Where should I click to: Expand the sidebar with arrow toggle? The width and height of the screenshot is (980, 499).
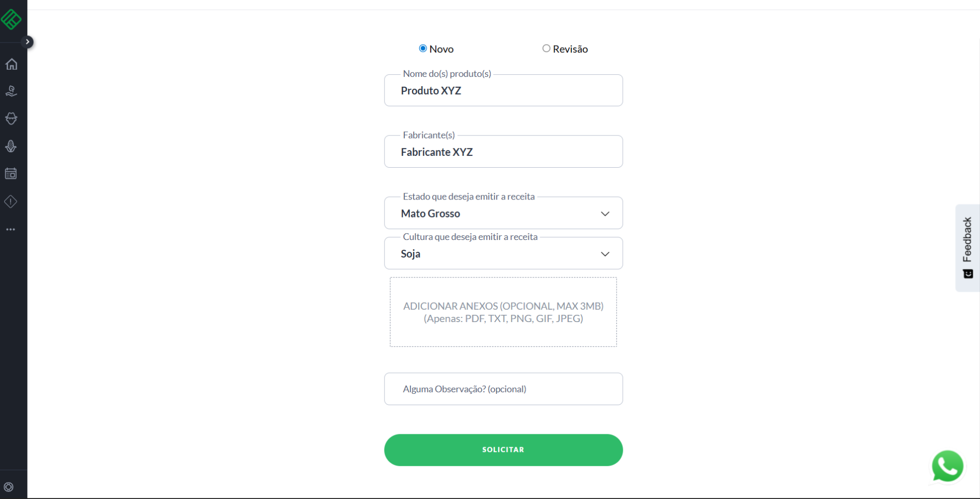click(28, 42)
